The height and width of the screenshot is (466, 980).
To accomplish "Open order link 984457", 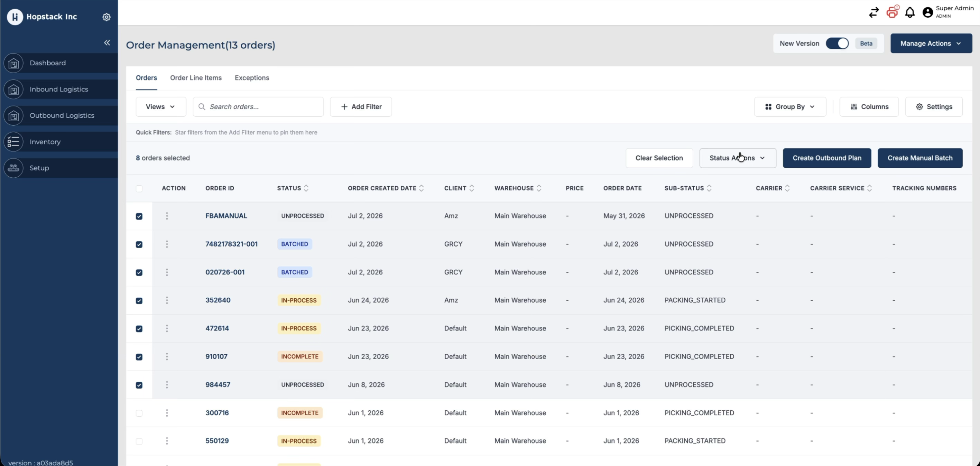I will click(x=218, y=385).
